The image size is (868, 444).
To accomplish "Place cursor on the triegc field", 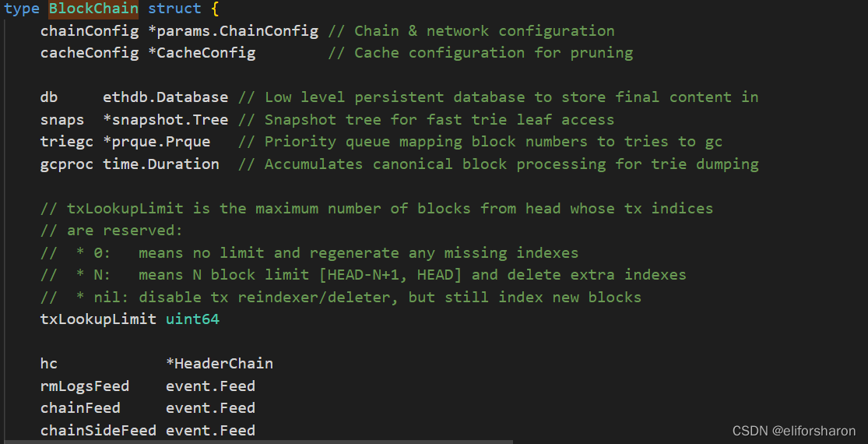I will point(67,142).
